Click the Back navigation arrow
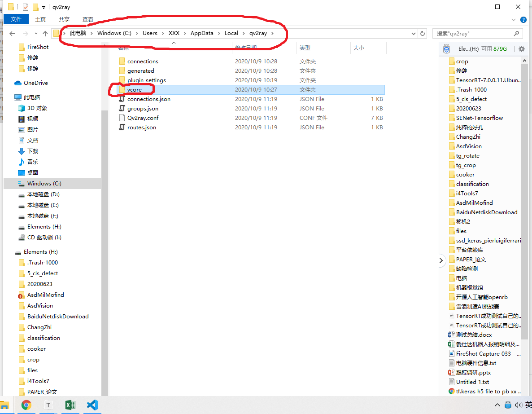The width and height of the screenshot is (532, 414). [12, 34]
